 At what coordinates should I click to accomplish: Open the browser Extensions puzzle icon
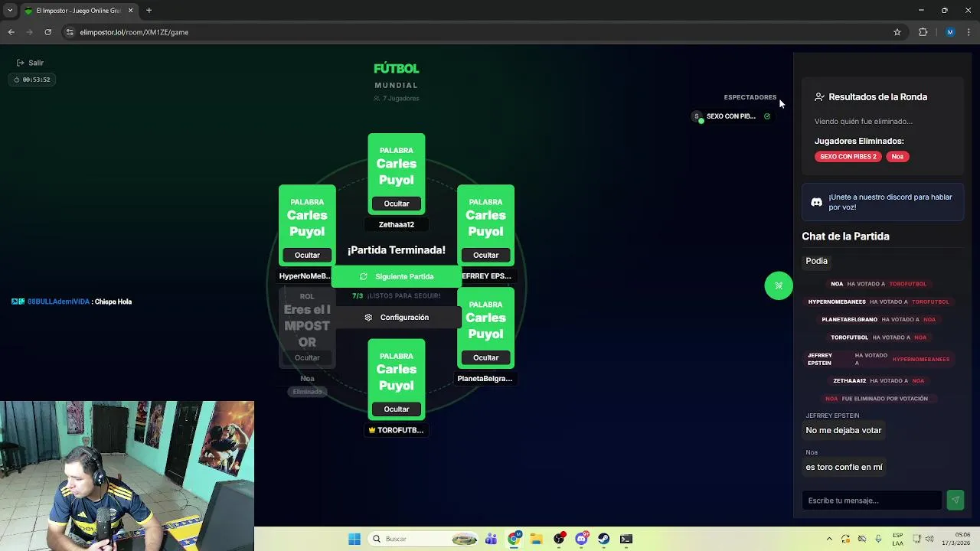click(x=923, y=32)
